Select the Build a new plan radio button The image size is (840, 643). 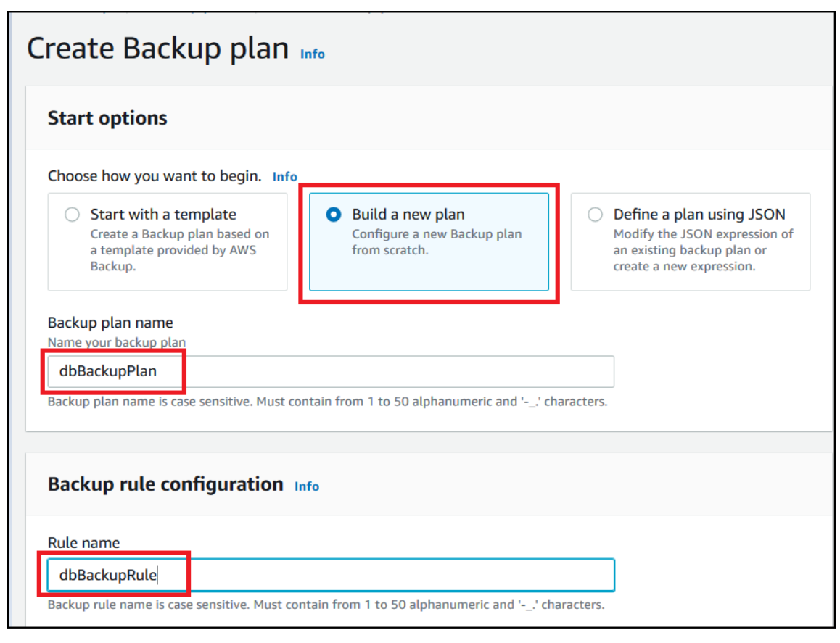(333, 215)
